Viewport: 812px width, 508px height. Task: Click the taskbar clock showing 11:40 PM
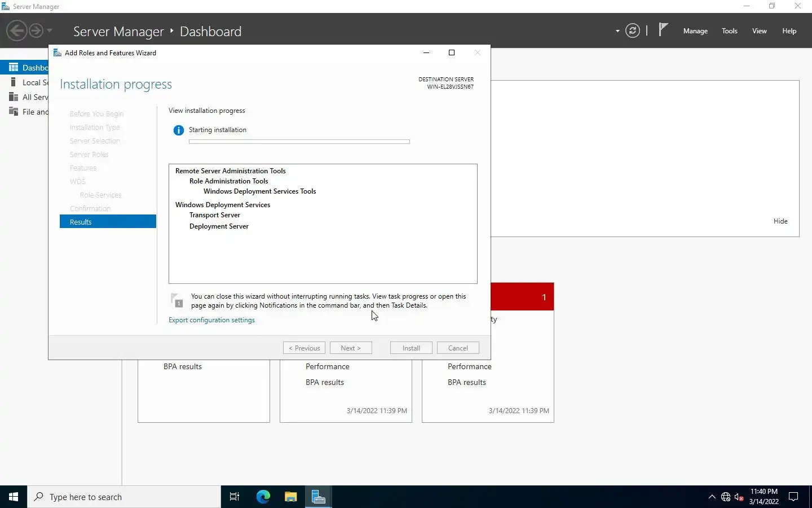pyautogui.click(x=764, y=497)
